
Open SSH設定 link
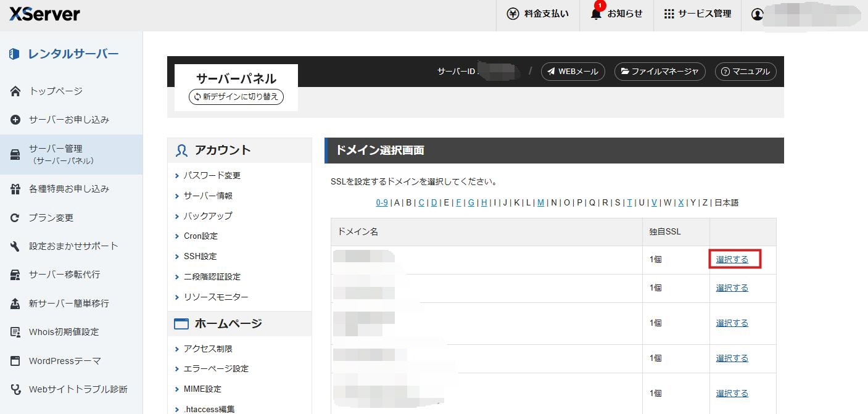(x=200, y=257)
